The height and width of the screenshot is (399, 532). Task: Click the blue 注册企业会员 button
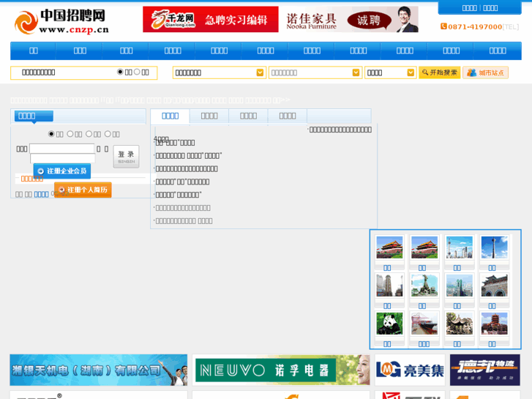coord(62,171)
